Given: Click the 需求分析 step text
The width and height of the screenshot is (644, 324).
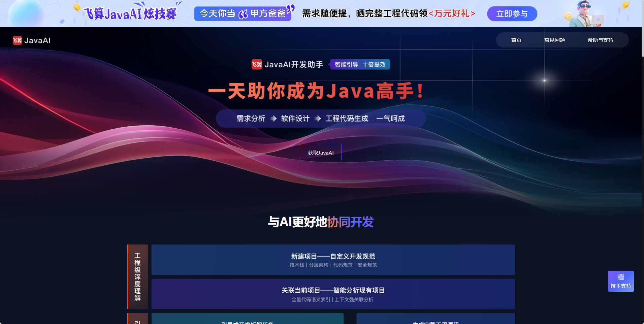Looking at the screenshot, I should point(251,119).
